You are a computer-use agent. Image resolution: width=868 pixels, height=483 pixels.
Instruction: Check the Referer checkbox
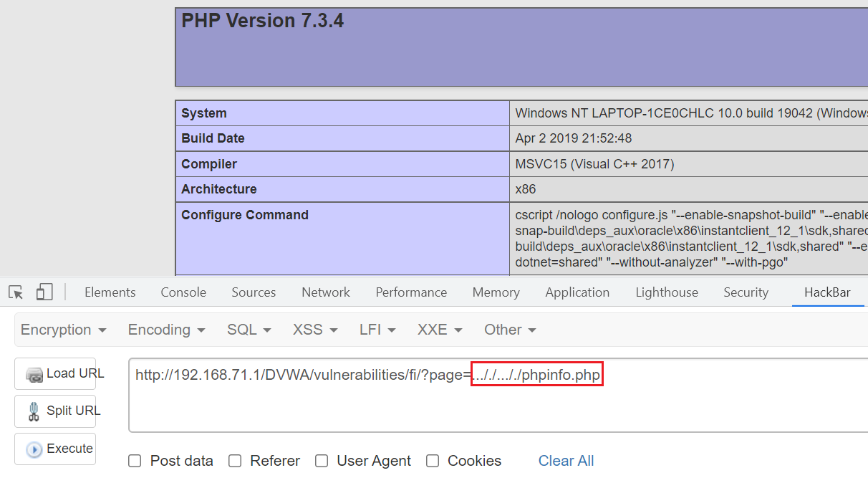pos(235,461)
